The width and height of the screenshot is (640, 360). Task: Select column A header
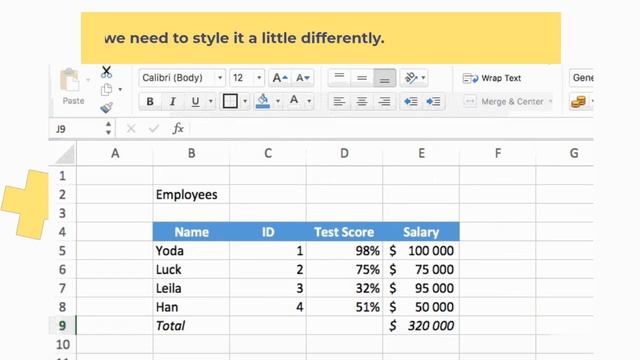click(115, 153)
